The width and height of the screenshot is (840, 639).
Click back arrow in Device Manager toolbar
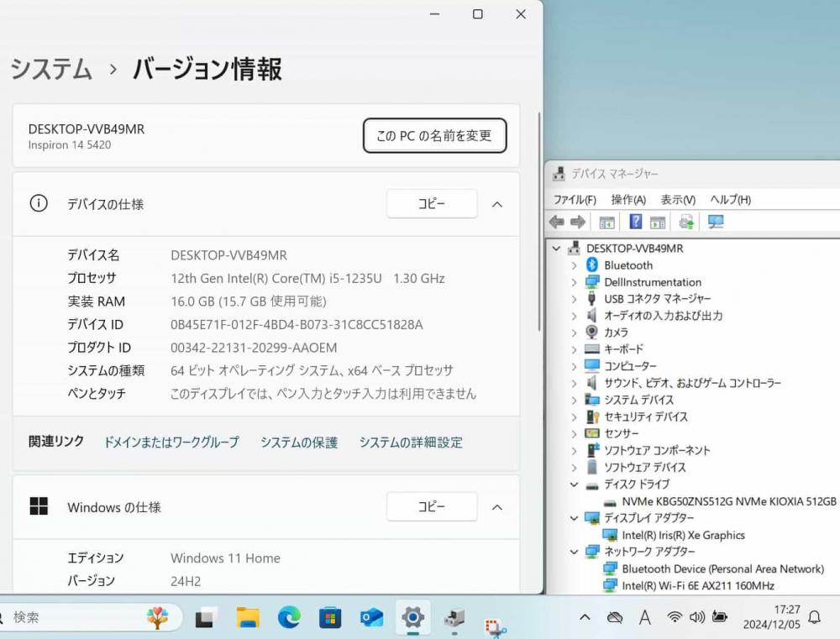coord(557,222)
